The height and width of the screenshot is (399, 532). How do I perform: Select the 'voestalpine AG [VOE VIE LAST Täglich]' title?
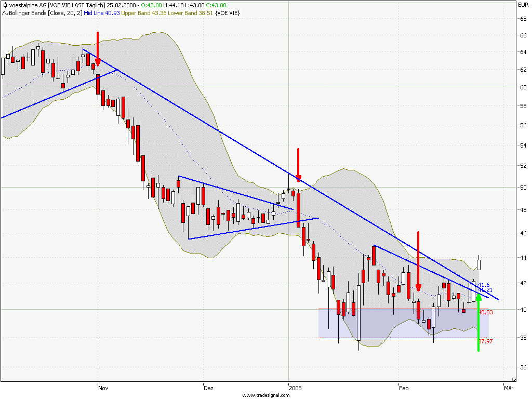[x=57, y=5]
